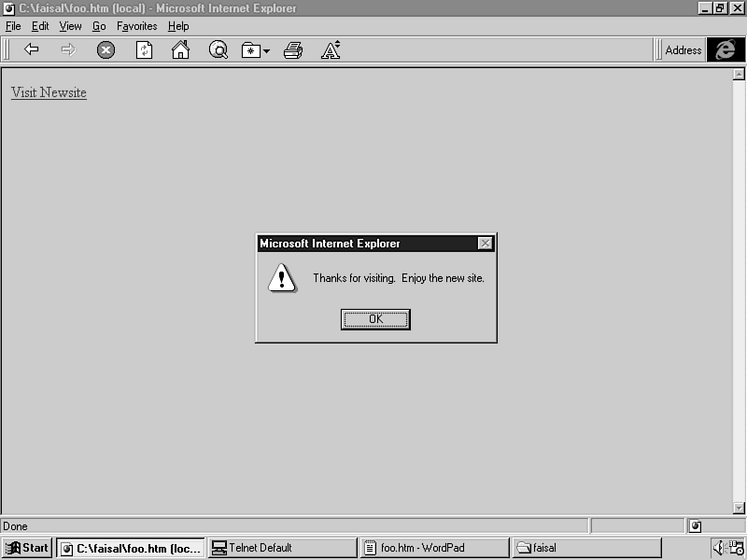Click OK in the alert dialog
Image resolution: width=747 pixels, height=560 pixels.
coord(375,319)
